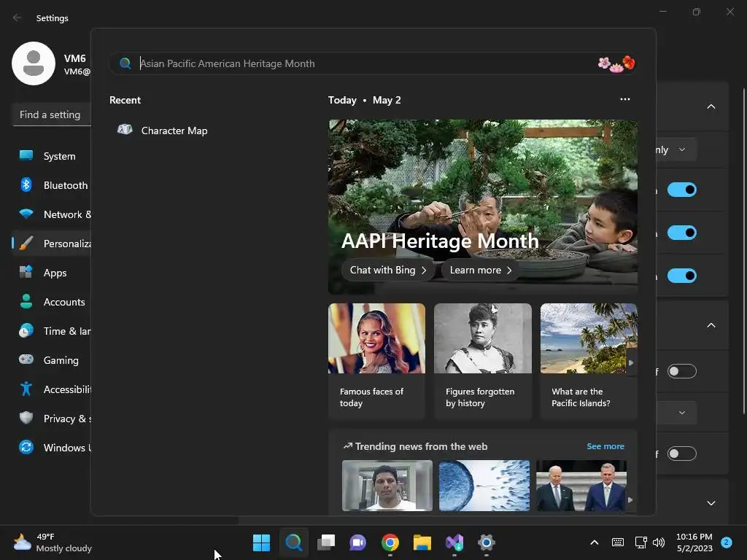Click the volume speaker tray icon
Screen dimensions: 747x560
659,542
